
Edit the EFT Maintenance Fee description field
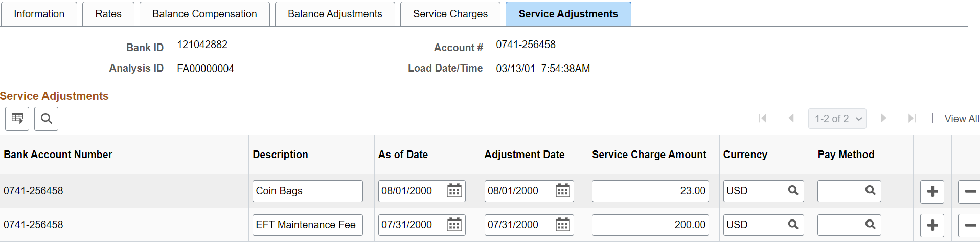308,225
